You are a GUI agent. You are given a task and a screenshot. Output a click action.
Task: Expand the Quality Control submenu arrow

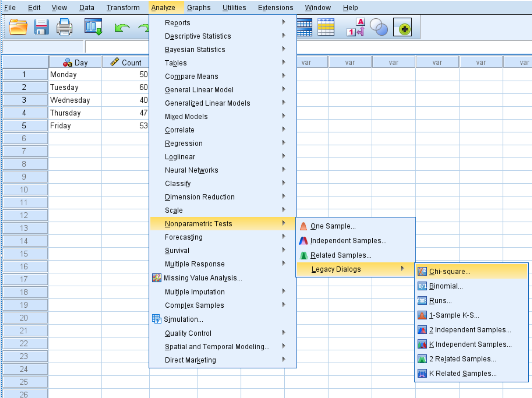pyautogui.click(x=284, y=332)
